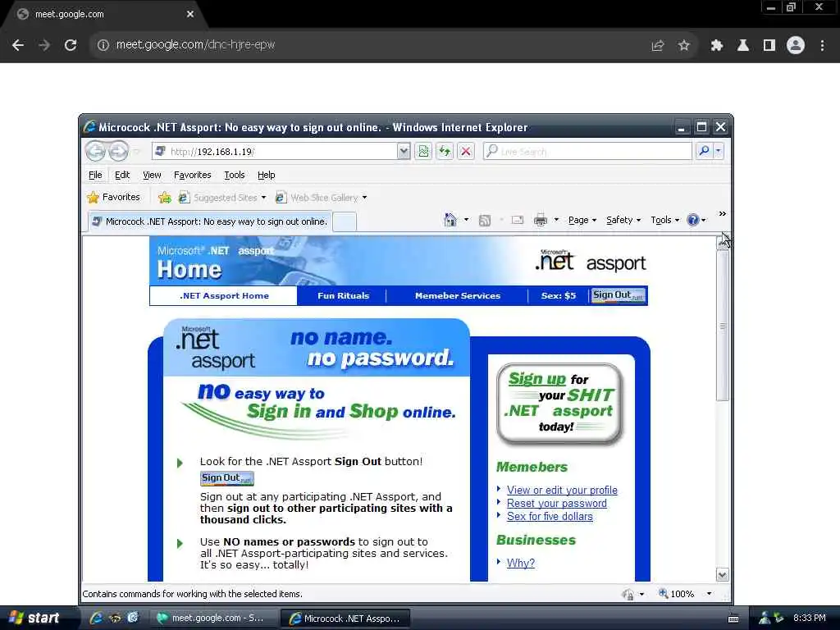Select the Microcock .NET Assport tab
840x630 pixels.
click(x=209, y=221)
